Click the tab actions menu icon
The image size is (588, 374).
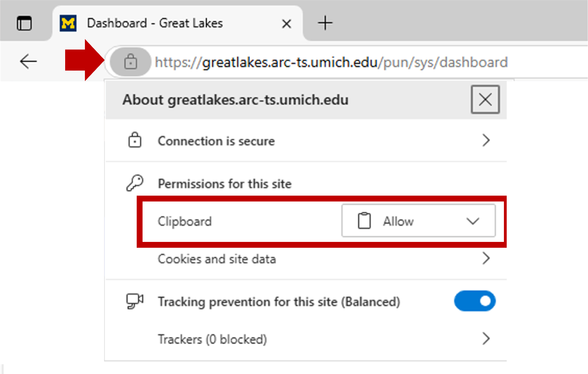tap(24, 23)
